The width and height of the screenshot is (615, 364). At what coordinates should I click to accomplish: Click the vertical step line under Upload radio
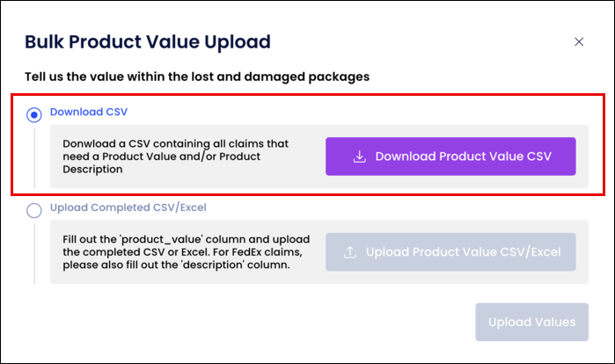[x=34, y=253]
